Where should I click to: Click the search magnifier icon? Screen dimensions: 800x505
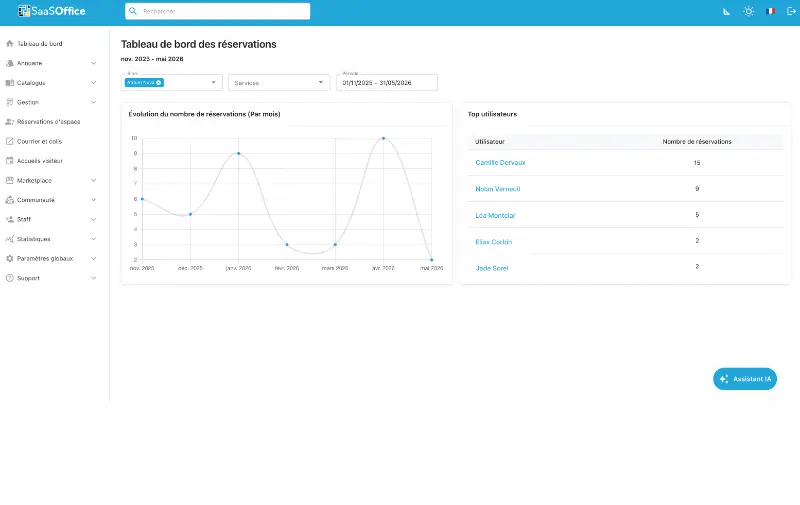pyautogui.click(x=133, y=11)
